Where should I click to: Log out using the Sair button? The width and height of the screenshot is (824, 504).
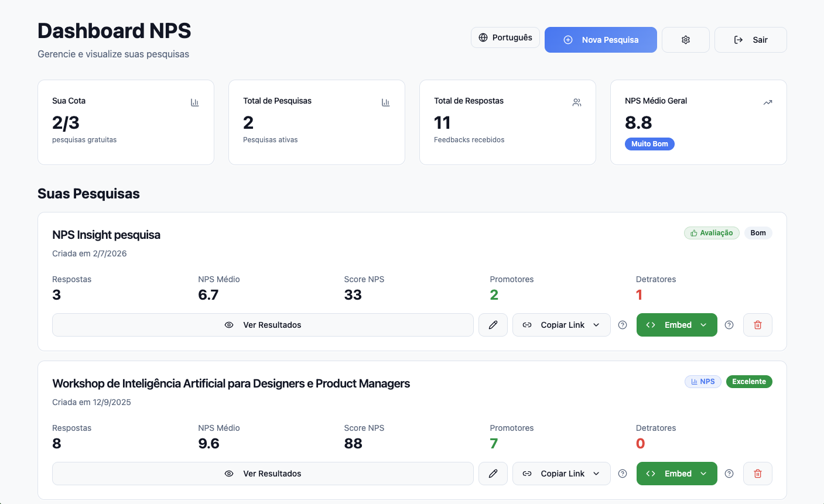tap(751, 40)
